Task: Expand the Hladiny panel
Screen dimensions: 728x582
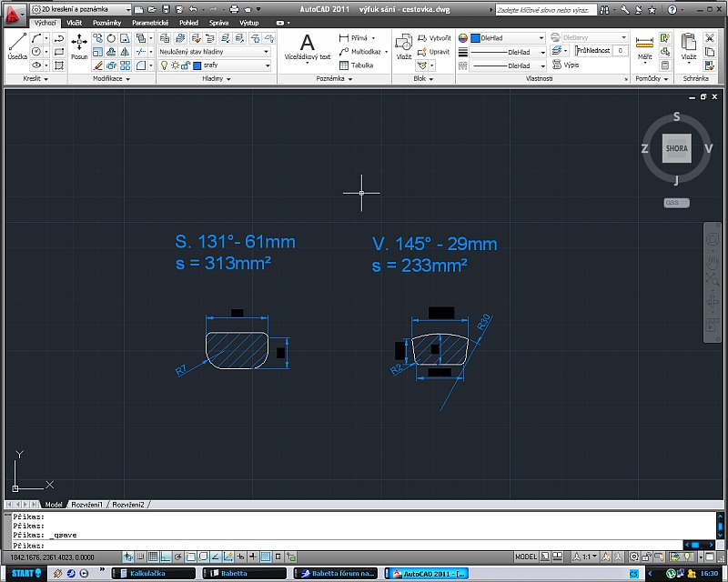Action: (x=217, y=79)
